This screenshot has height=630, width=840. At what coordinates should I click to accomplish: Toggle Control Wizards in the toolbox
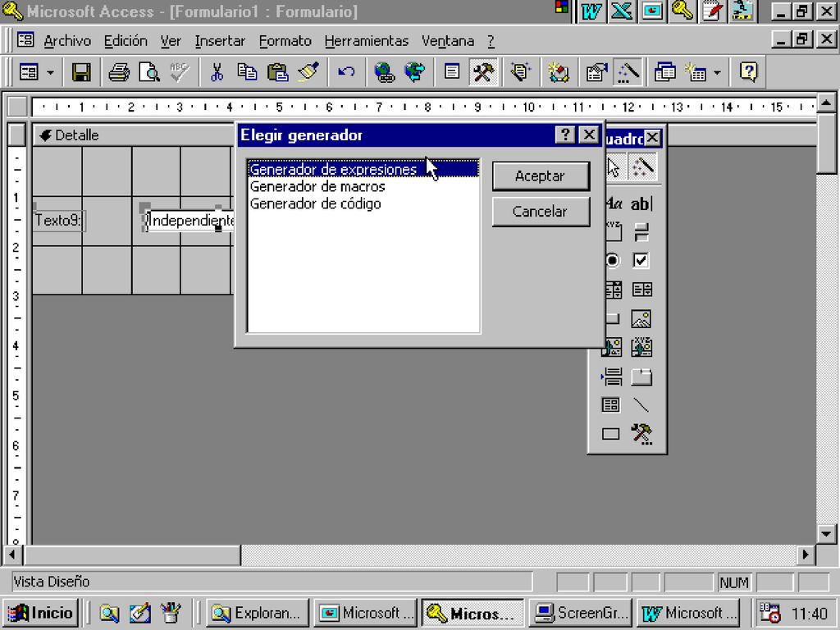[642, 167]
